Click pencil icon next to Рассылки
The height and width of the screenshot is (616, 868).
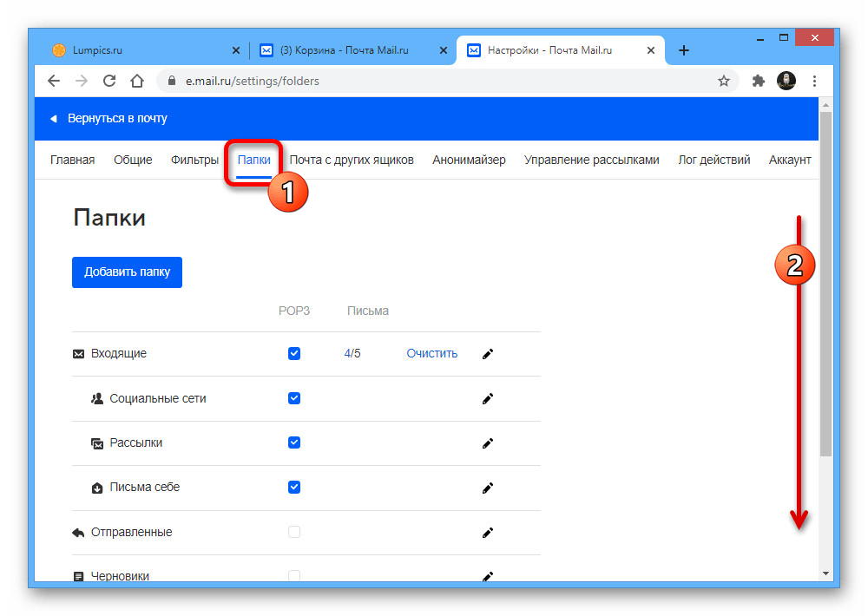488,443
